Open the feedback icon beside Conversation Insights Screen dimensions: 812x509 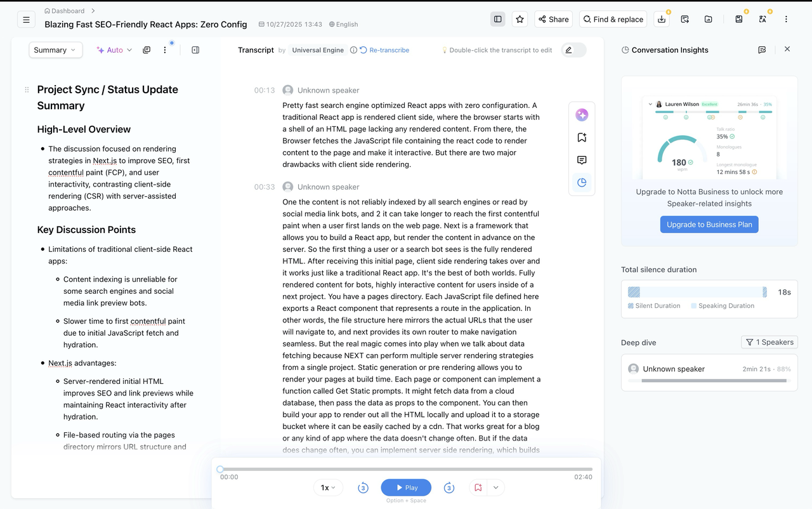tap(762, 50)
